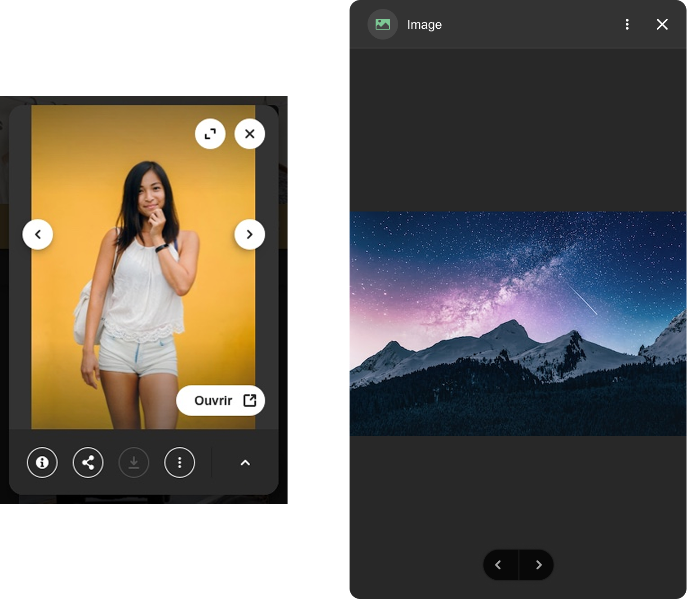Show photo information
The width and height of the screenshot is (700, 599).
(x=42, y=462)
